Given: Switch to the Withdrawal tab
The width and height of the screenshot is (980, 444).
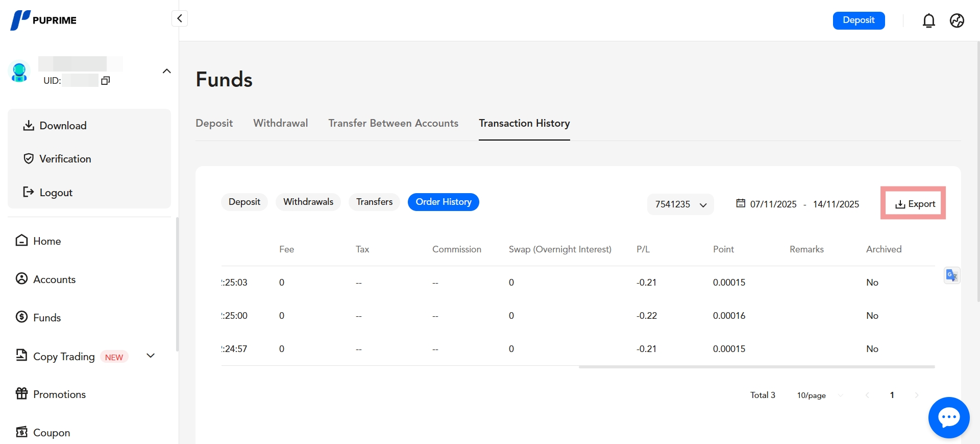Looking at the screenshot, I should coord(280,123).
